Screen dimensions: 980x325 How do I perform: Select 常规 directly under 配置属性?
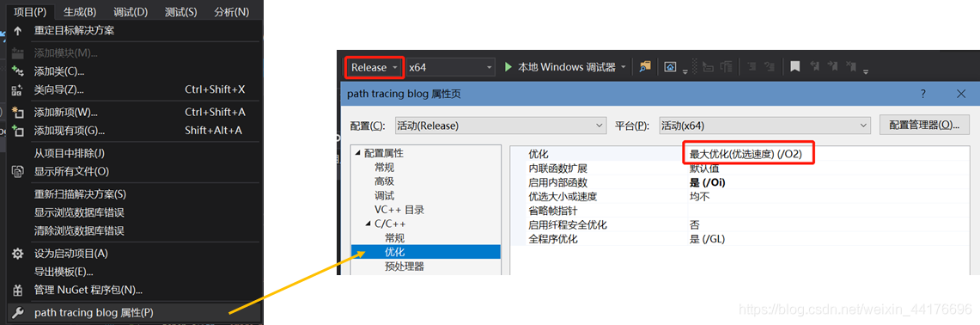click(x=385, y=167)
